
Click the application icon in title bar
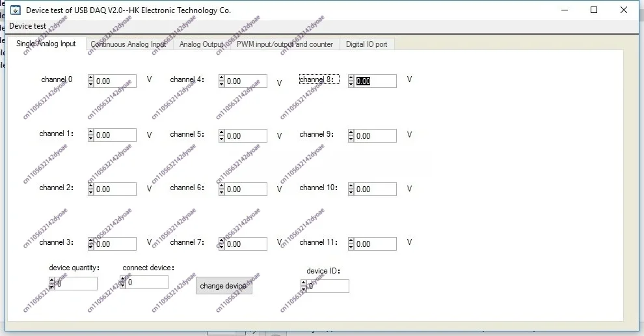point(15,10)
